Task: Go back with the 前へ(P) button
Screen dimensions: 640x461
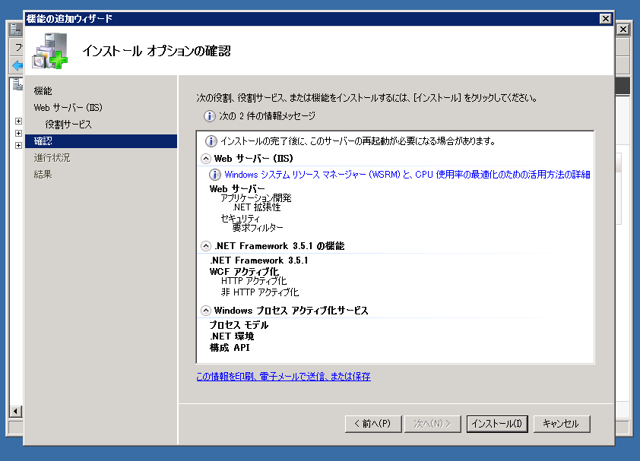Action: [373, 424]
